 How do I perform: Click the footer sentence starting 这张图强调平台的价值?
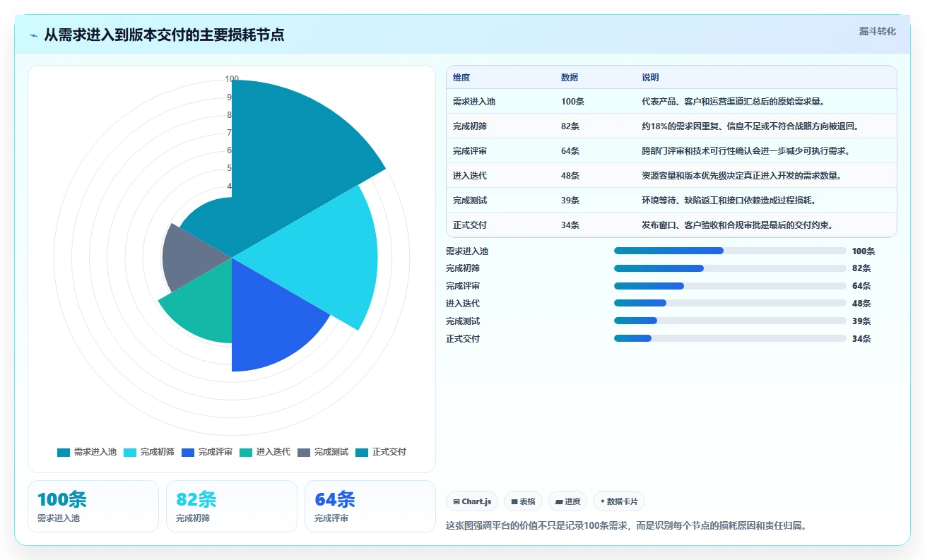tap(626, 526)
